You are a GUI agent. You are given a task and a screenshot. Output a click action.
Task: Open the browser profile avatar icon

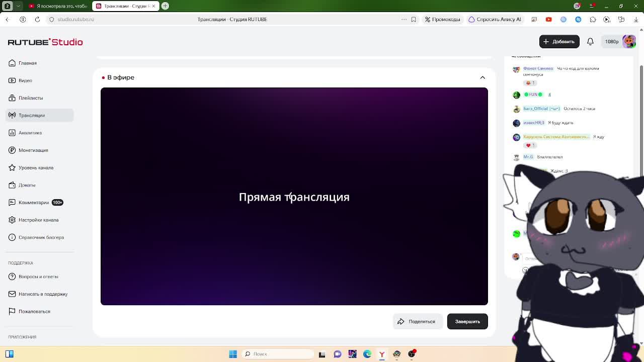click(x=577, y=6)
